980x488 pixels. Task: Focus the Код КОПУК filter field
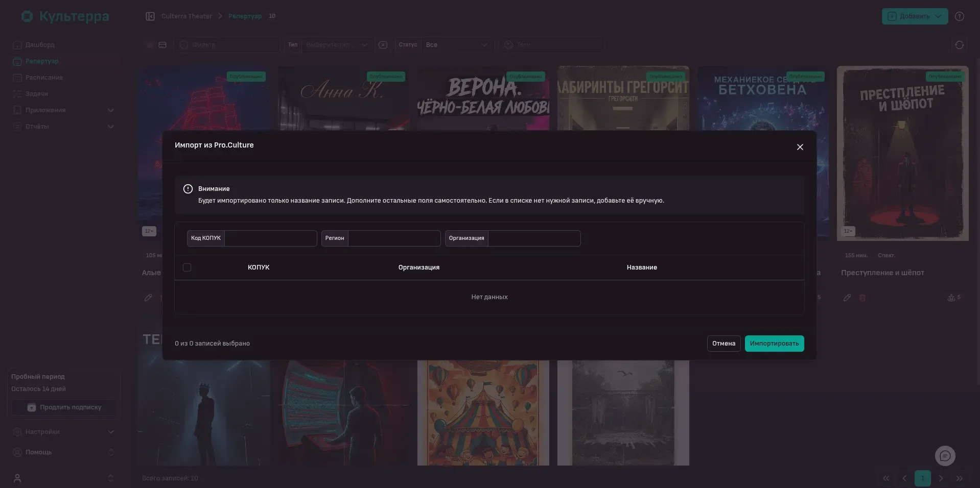click(x=271, y=238)
